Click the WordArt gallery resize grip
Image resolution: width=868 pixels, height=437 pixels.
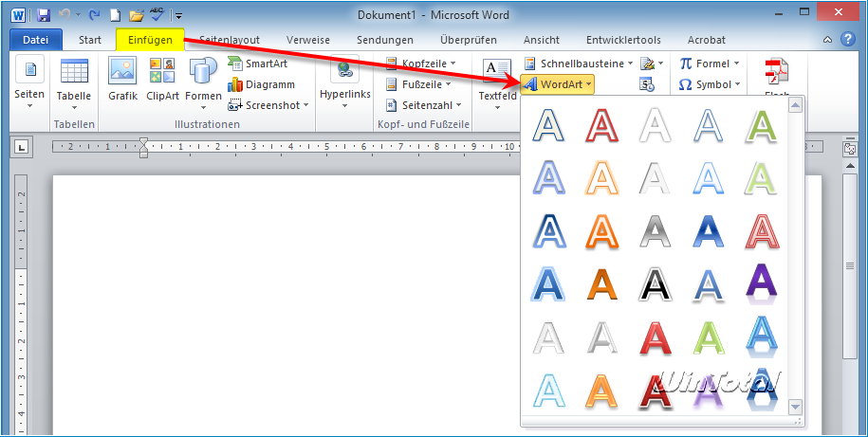(798, 422)
